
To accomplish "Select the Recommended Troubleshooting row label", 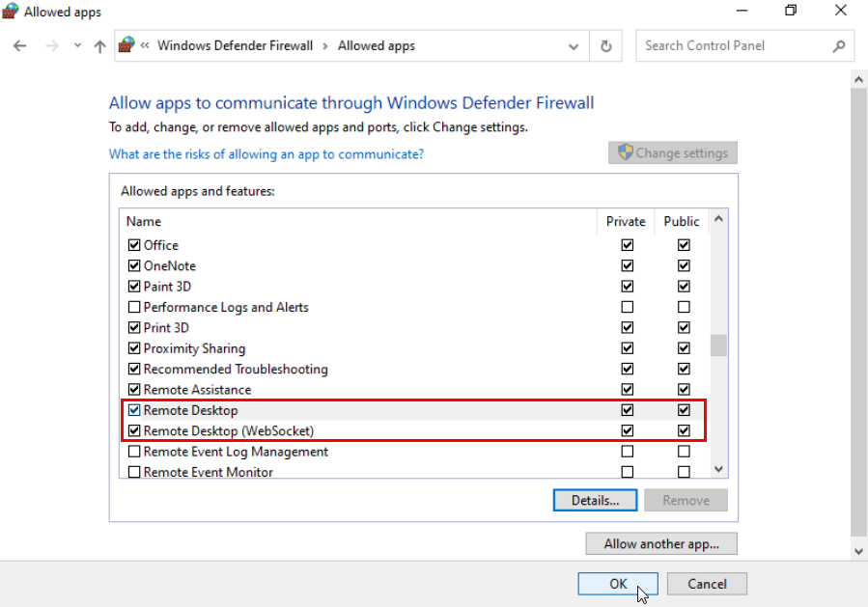I will click(x=236, y=369).
